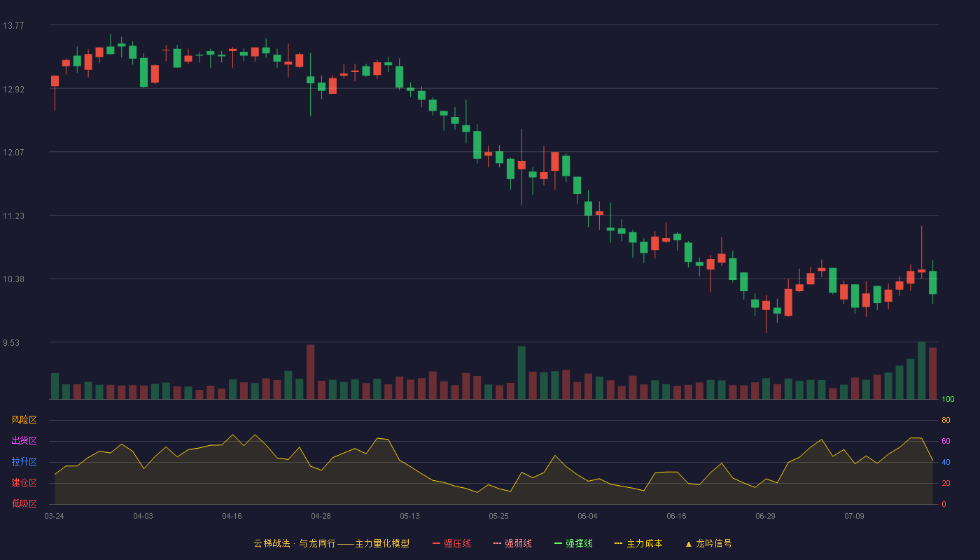
Task: Click the 07-09 date axis label
Action: [x=854, y=516]
